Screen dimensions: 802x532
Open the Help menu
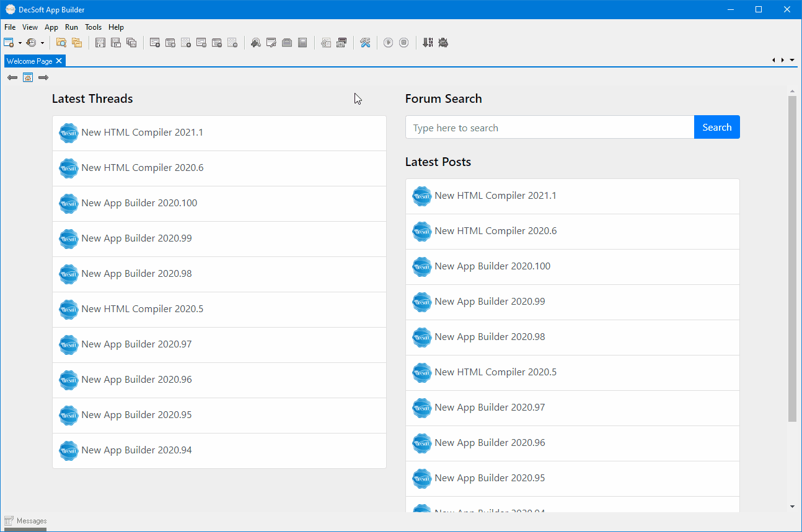pos(116,27)
